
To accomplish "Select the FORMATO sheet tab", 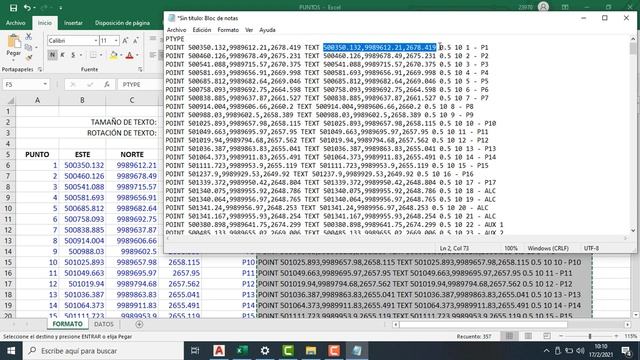I will coord(67,324).
